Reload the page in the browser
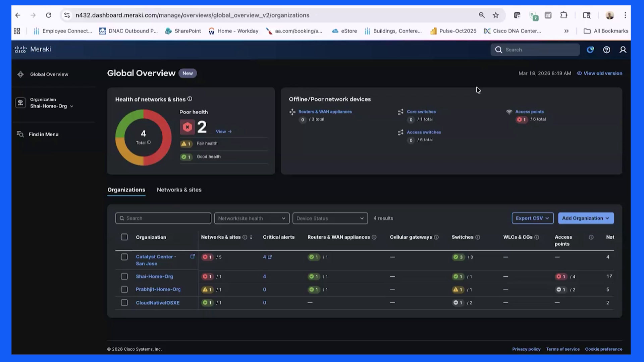This screenshot has width=644, height=362. pyautogui.click(x=49, y=15)
